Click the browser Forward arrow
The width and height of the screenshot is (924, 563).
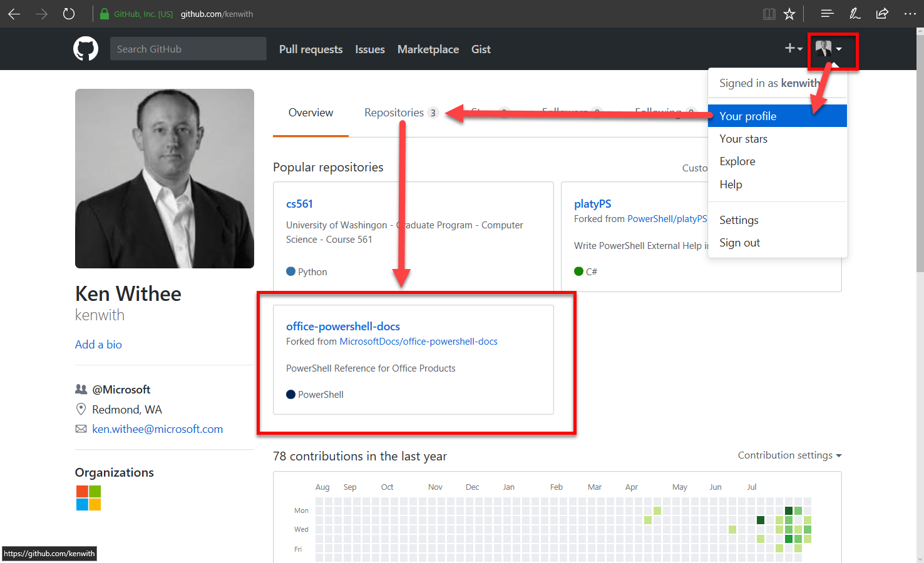42,14
